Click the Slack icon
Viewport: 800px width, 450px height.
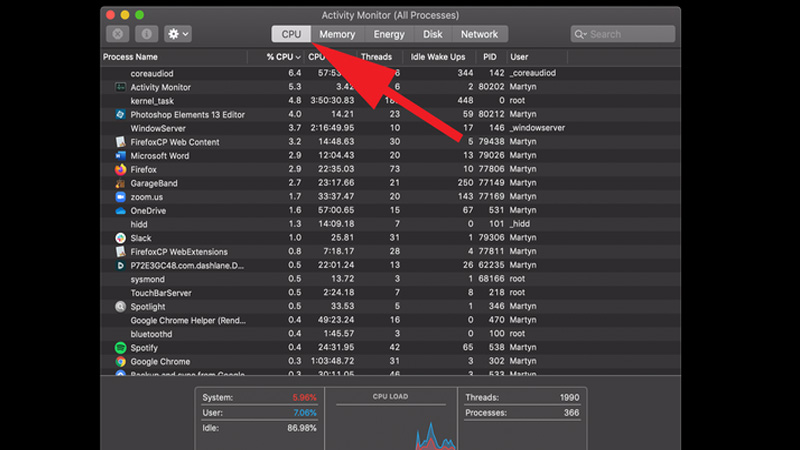[x=120, y=238]
